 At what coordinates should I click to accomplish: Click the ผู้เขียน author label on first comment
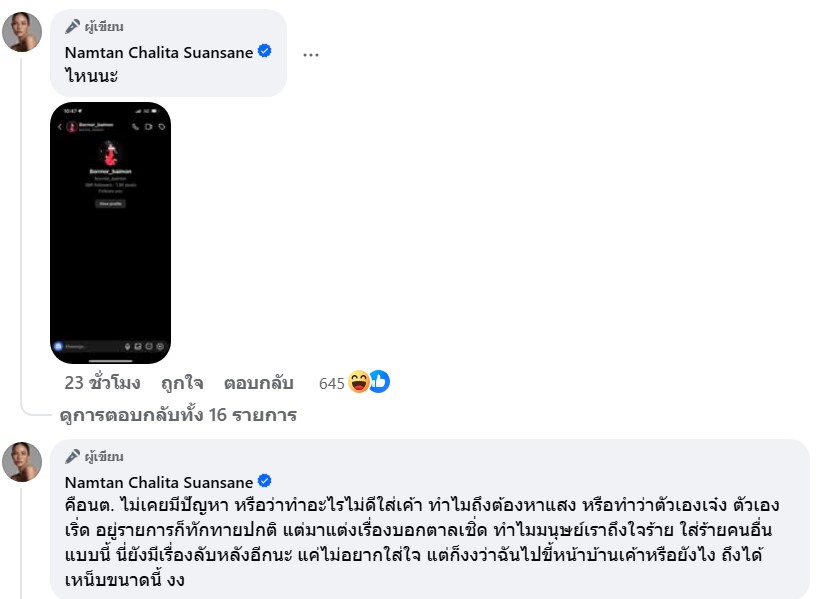pyautogui.click(x=104, y=26)
